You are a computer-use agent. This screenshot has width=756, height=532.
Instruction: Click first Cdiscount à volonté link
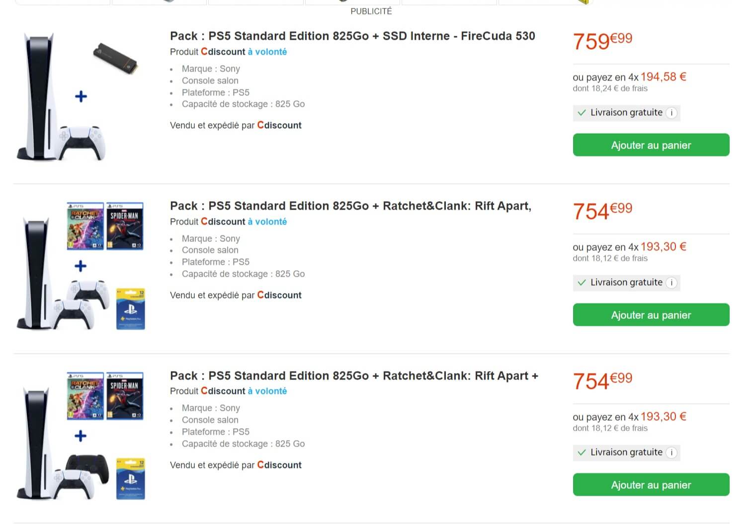pyautogui.click(x=267, y=52)
